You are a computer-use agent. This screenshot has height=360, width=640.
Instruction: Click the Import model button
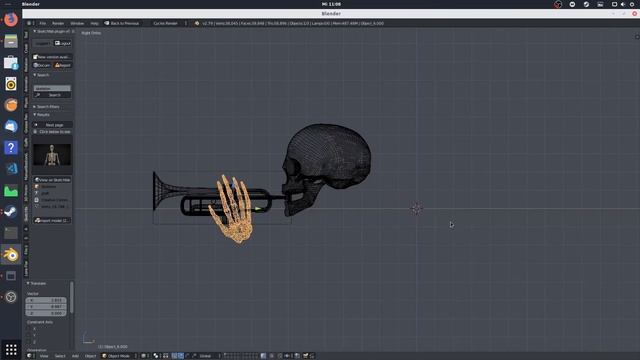click(53, 220)
